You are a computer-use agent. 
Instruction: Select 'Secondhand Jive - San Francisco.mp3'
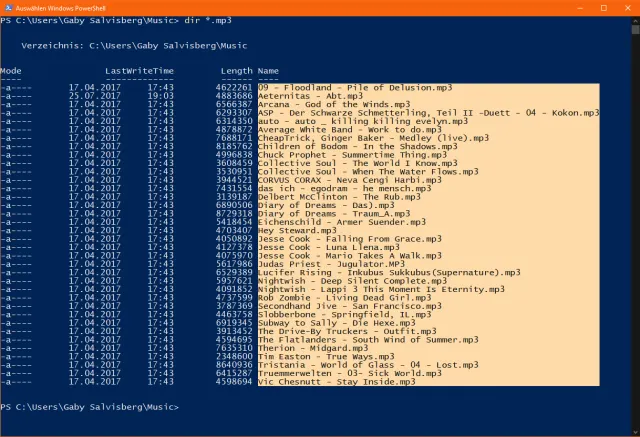[350, 306]
